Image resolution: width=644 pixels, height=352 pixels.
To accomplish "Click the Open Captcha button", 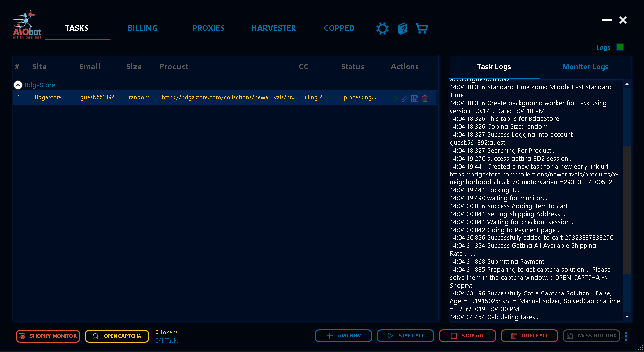I will pos(117,336).
